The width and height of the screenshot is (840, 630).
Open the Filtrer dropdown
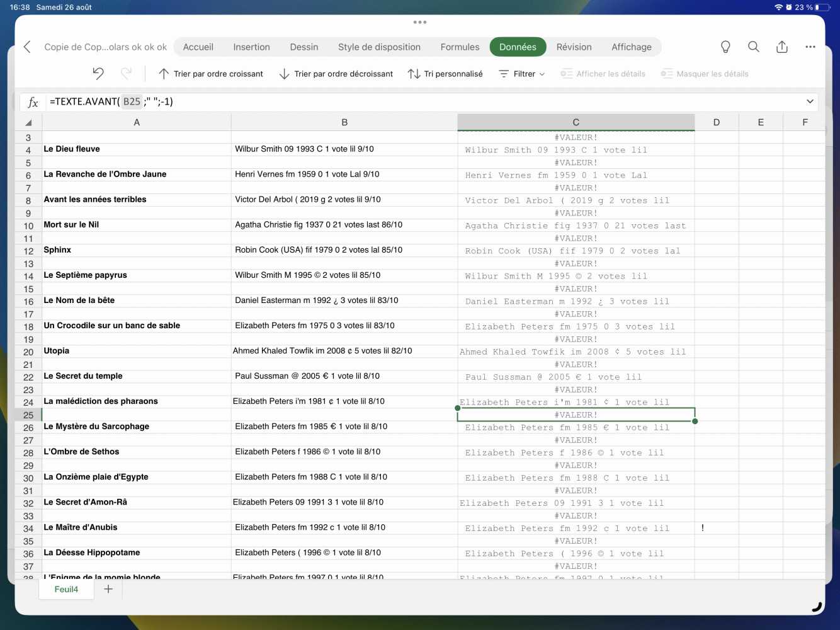pos(522,74)
